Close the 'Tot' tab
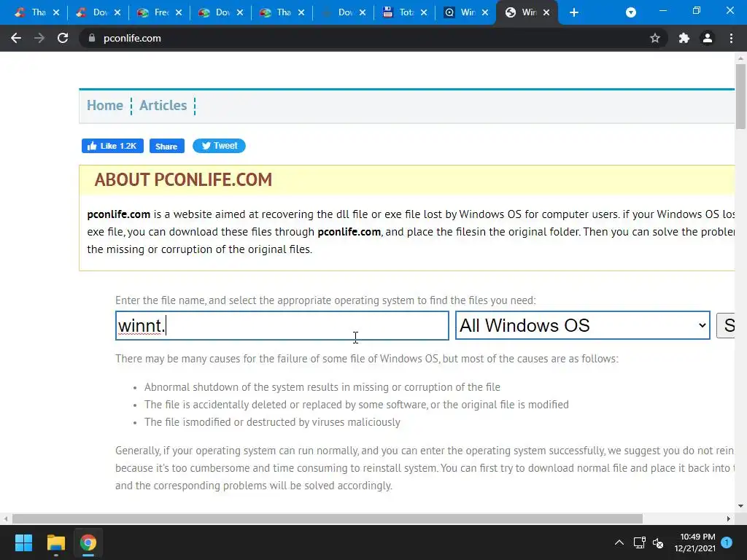The image size is (747, 560). pos(424,12)
